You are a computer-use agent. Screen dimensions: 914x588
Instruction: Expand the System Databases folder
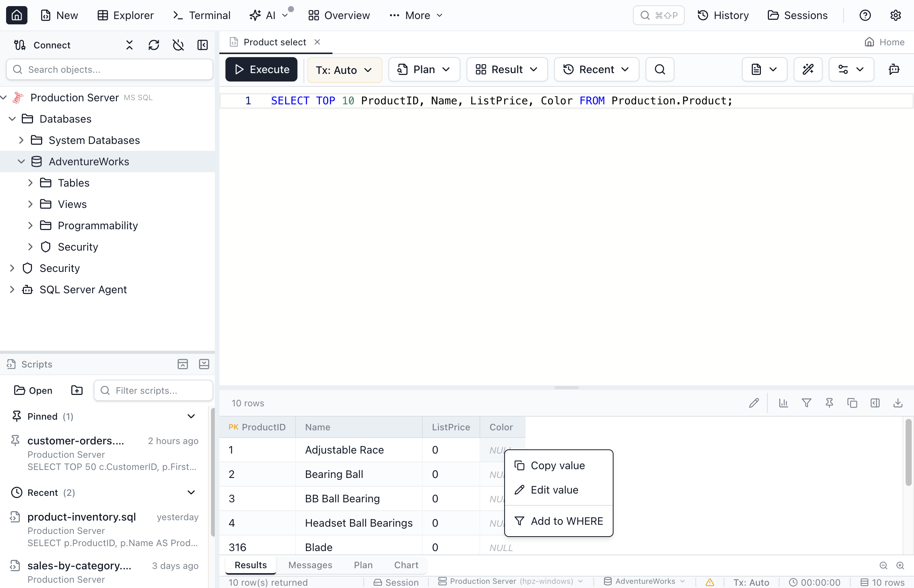[x=21, y=140]
